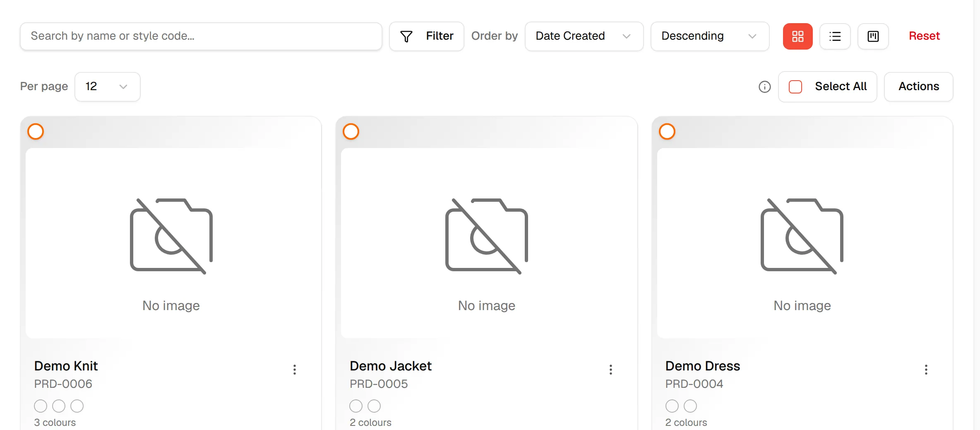Click the info icon beside Select All

pyautogui.click(x=765, y=87)
